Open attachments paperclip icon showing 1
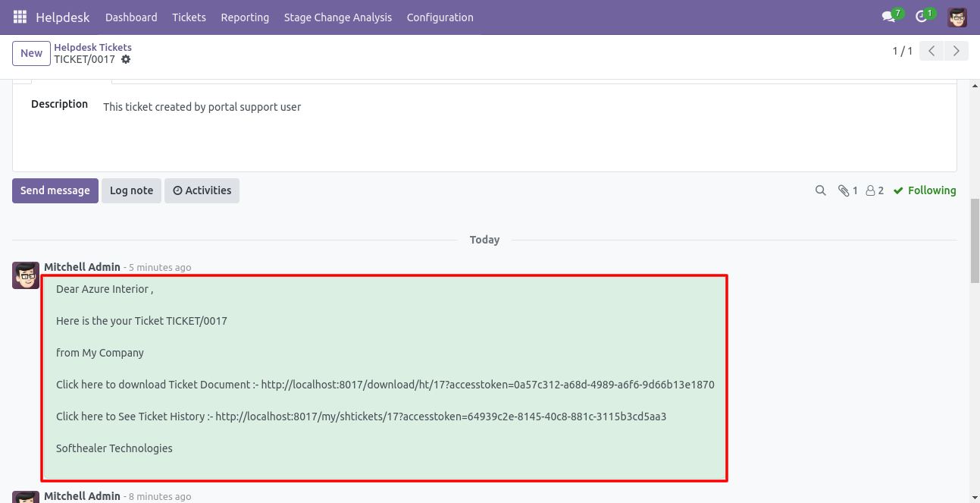This screenshot has width=980, height=503. (x=847, y=190)
